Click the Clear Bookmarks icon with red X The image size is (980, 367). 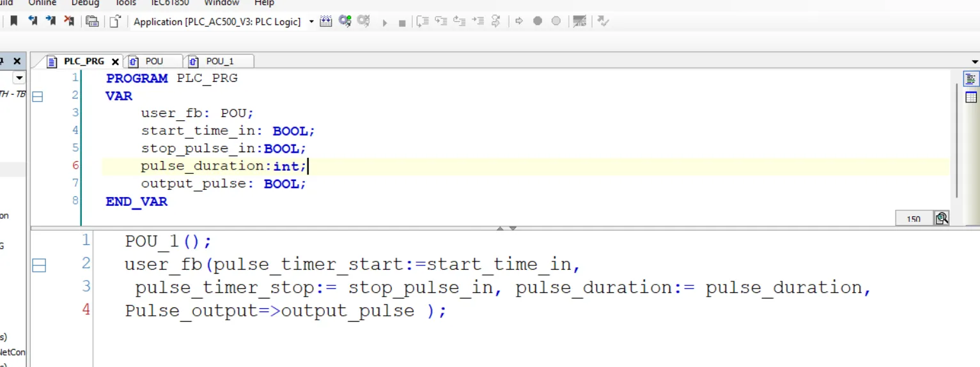[x=68, y=21]
